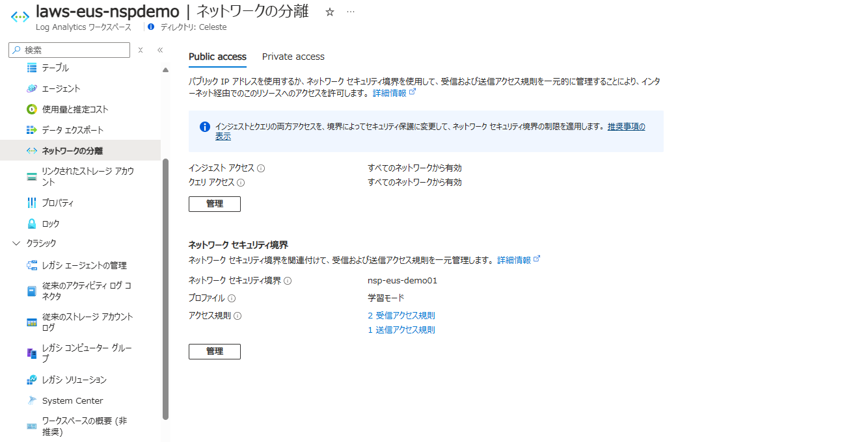Screen dimensions: 868x442
Task: Click the レガシ エージェントの管理 icon
Action: (32, 265)
